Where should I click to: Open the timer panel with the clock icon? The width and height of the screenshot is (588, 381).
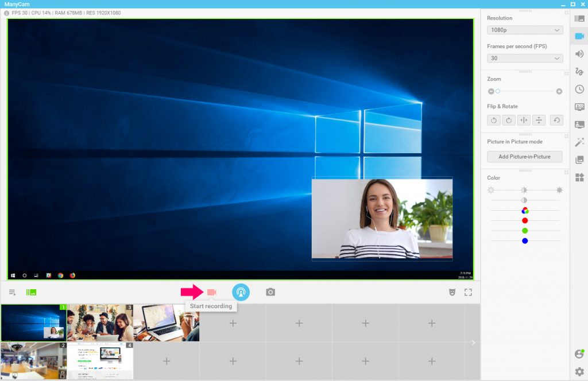point(579,90)
